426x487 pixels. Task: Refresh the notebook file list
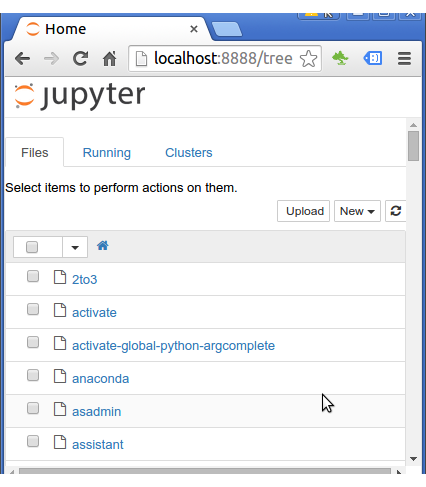pos(396,211)
